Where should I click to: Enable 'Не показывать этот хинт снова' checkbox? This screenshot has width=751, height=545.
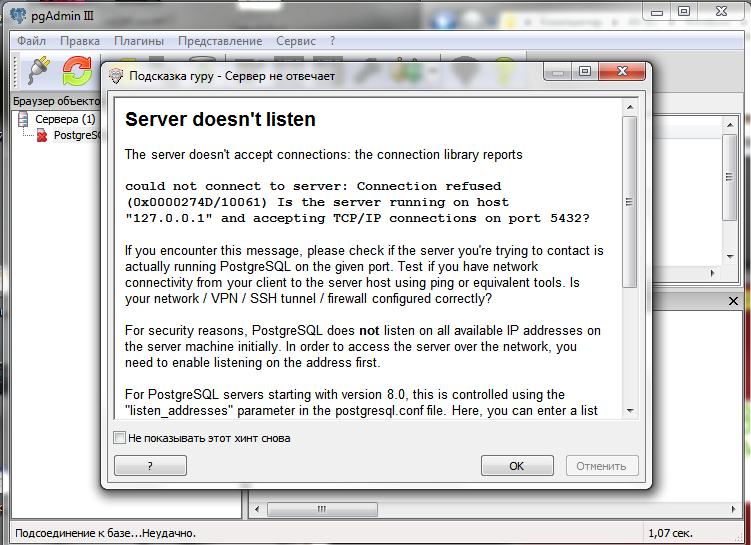120,438
